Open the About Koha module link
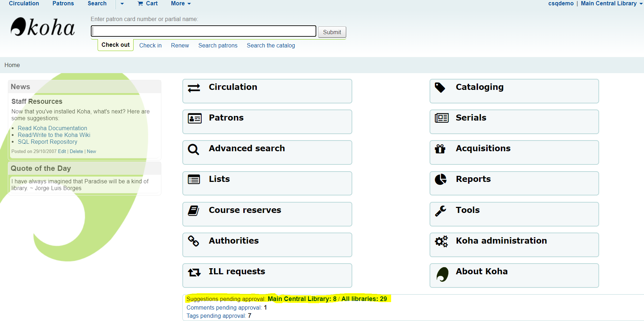Image resolution: width=644 pixels, height=321 pixels. coord(514,276)
